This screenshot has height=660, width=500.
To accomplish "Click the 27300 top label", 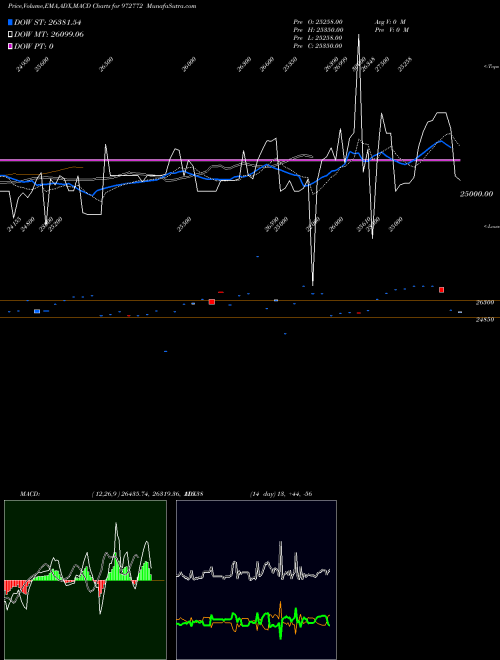I will click(382, 65).
